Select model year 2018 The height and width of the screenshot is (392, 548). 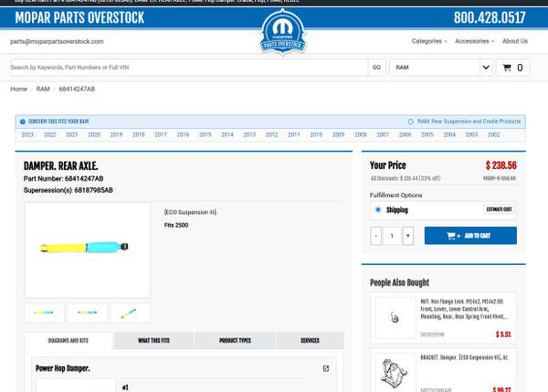[x=139, y=135]
